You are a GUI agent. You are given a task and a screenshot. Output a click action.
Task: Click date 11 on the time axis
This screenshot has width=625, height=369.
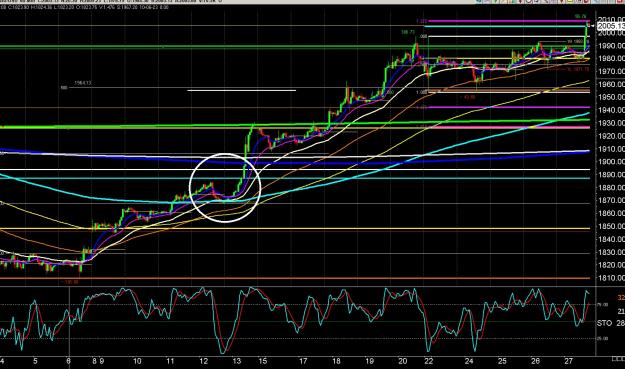(x=170, y=361)
